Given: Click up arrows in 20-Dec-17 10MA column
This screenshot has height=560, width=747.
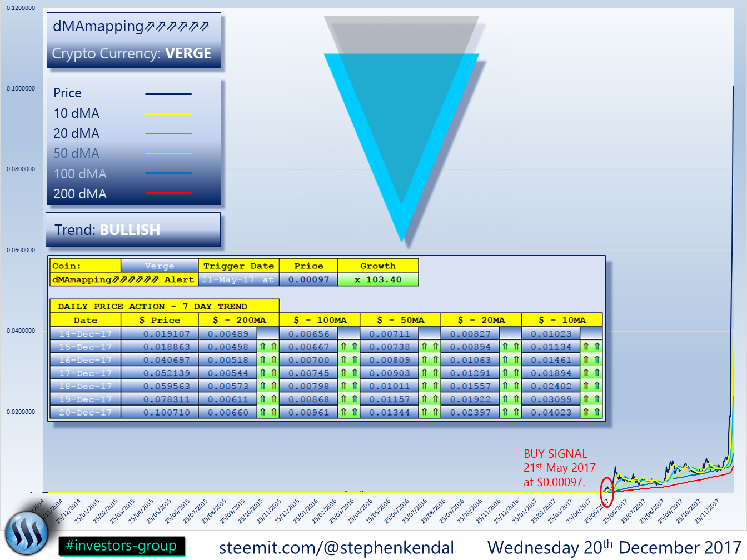Looking at the screenshot, I should (x=591, y=412).
